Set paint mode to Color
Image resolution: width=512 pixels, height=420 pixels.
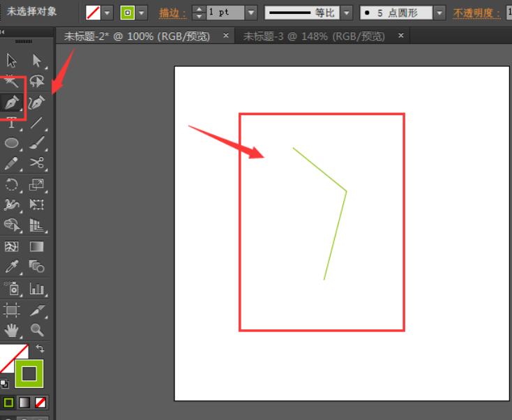coord(8,403)
